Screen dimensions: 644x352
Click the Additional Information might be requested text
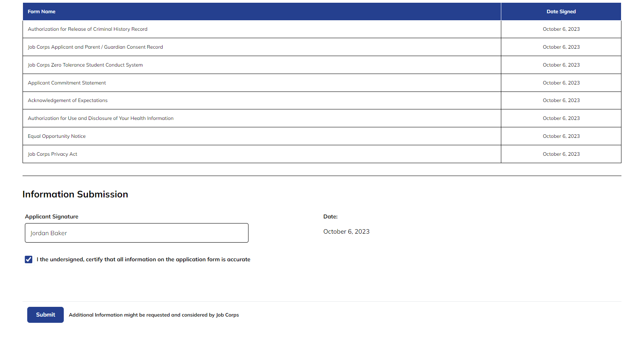(154, 315)
